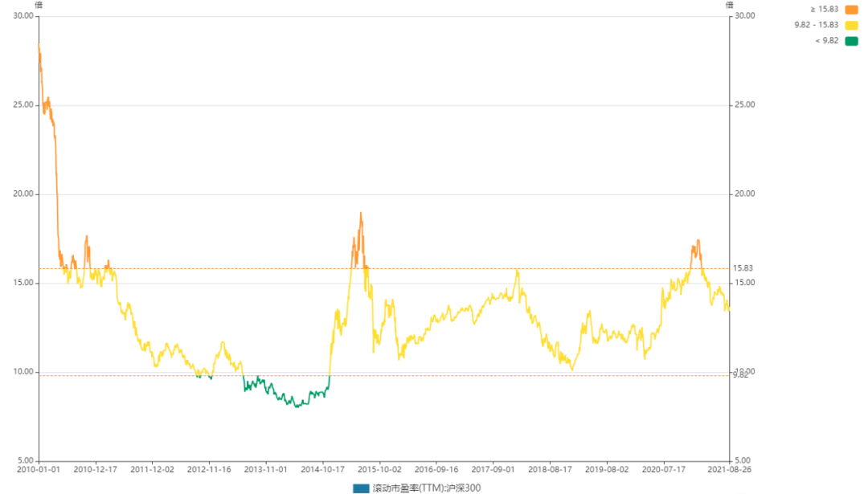Screen dimensions: 868x494
Task: Click the 25.00 tick on the left axis
Action: (x=23, y=105)
